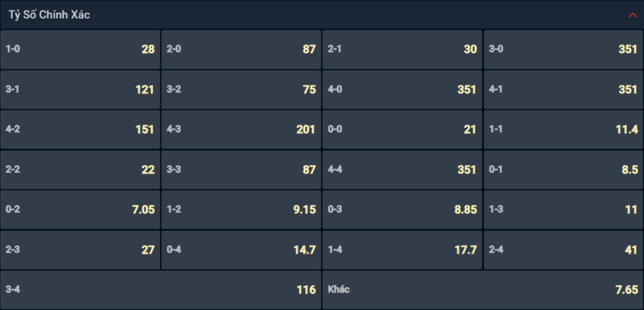Select the 2-3 score at odds 27

coord(80,250)
